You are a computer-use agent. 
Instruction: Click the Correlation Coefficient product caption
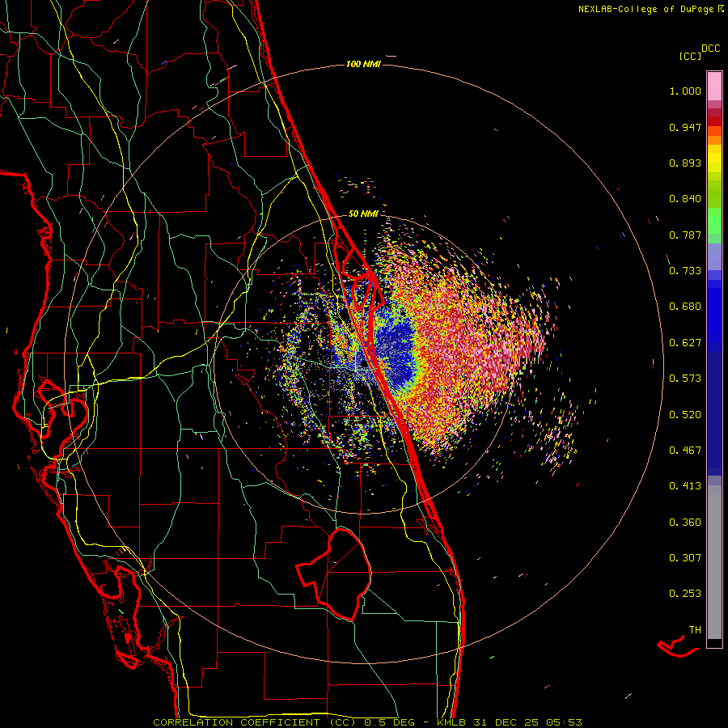coord(367,722)
